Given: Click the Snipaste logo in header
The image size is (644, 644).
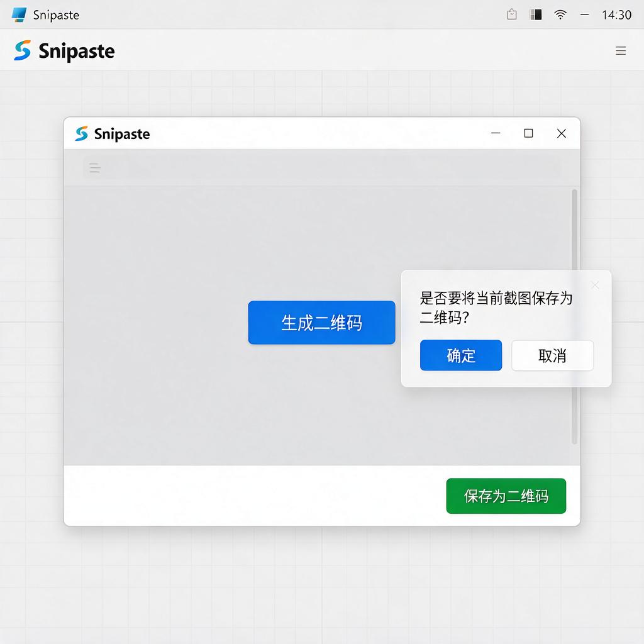Looking at the screenshot, I should point(22,50).
